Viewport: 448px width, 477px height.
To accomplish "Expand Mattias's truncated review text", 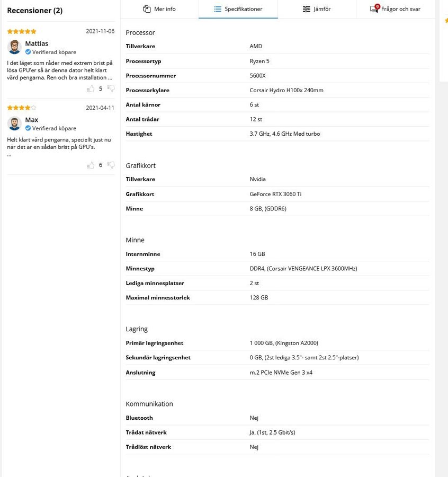I will click(110, 77).
